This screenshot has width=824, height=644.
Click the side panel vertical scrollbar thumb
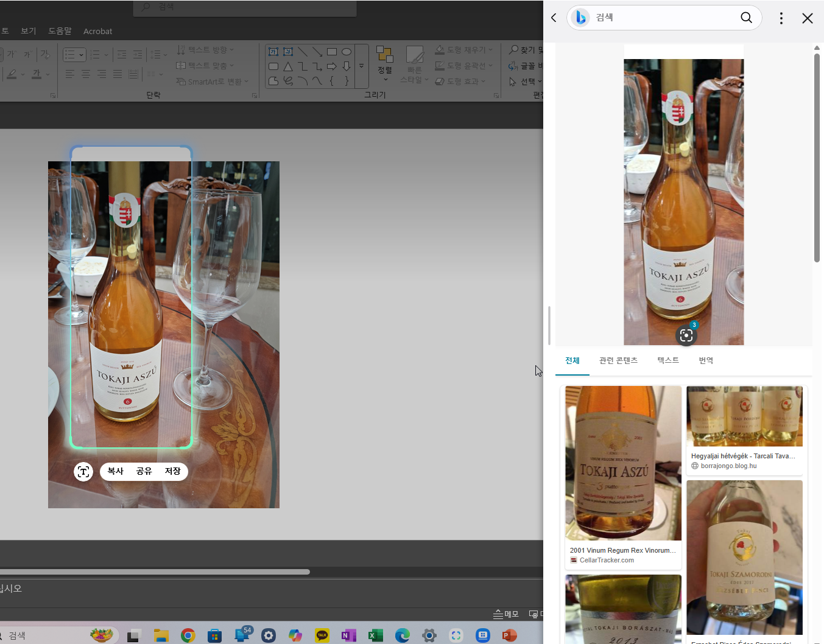817,158
